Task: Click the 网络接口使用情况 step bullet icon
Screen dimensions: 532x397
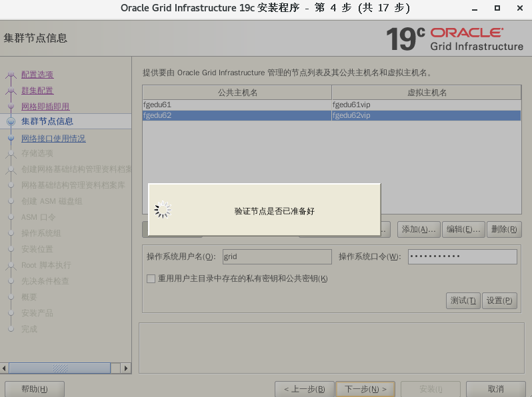Action: [11, 138]
